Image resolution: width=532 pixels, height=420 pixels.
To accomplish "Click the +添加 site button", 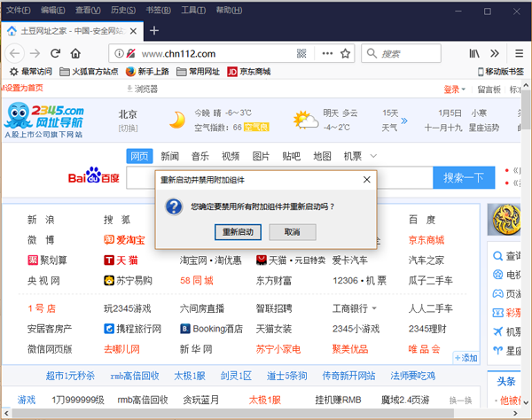I will tap(465, 358).
